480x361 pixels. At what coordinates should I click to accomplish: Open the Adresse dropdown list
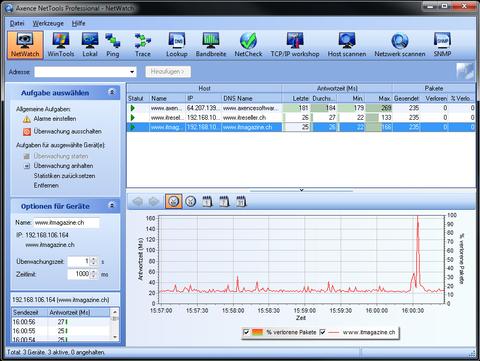coord(132,72)
